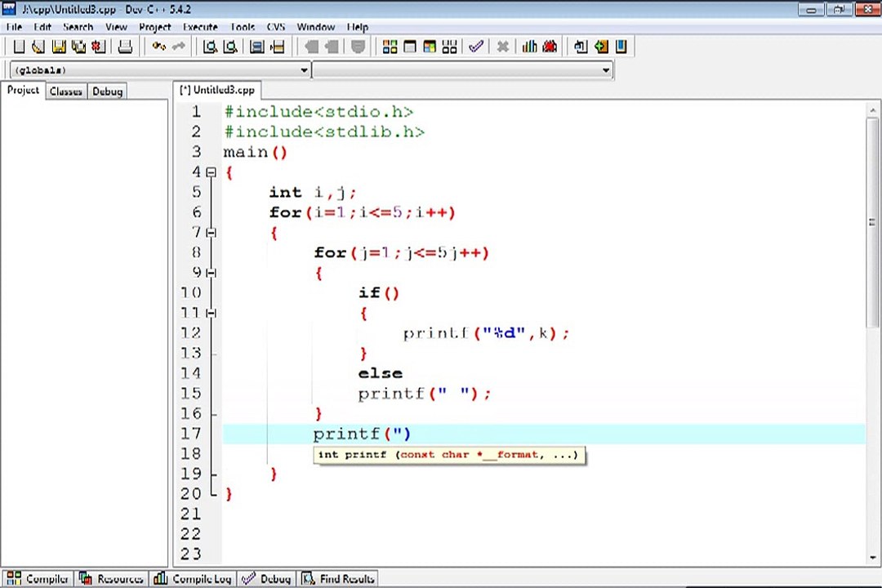The height and width of the screenshot is (588, 882).
Task: Run the program with the window icon
Action: (410, 47)
